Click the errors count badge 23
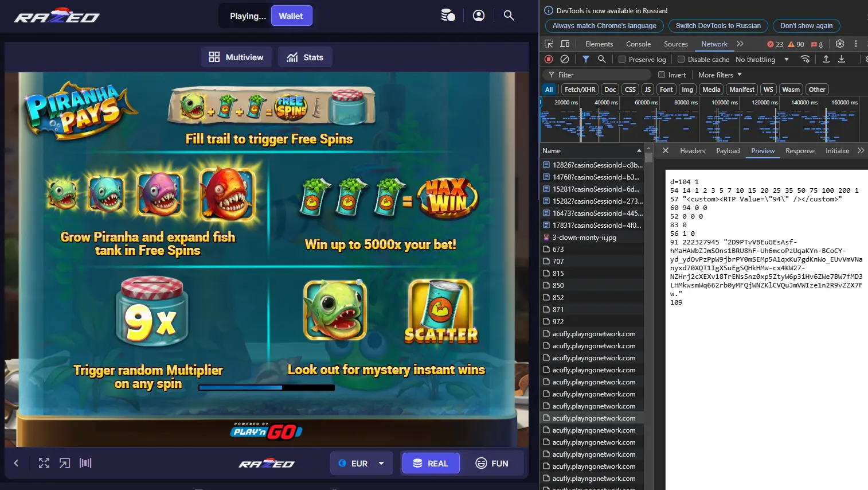The height and width of the screenshot is (490, 868). tap(775, 44)
